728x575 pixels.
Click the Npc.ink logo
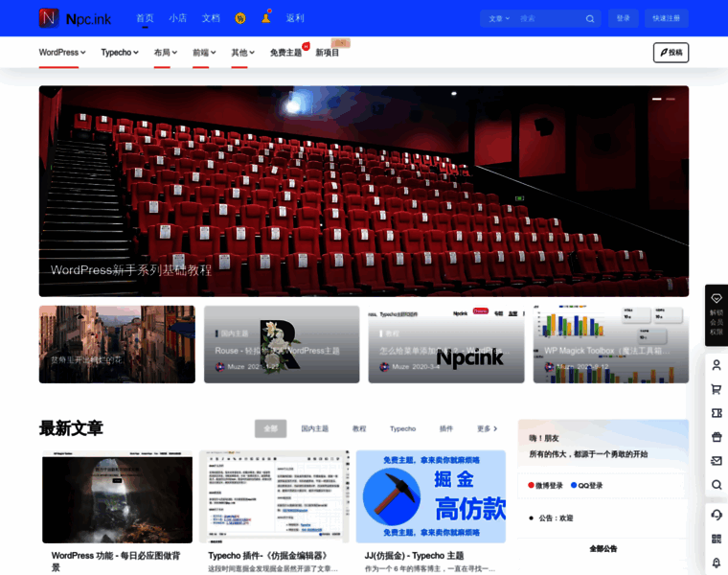(x=76, y=18)
